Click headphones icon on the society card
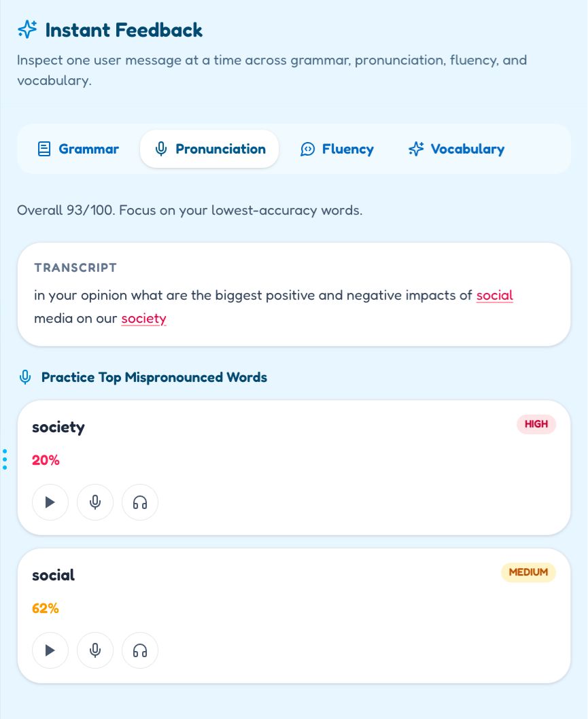The image size is (588, 719). tap(140, 502)
